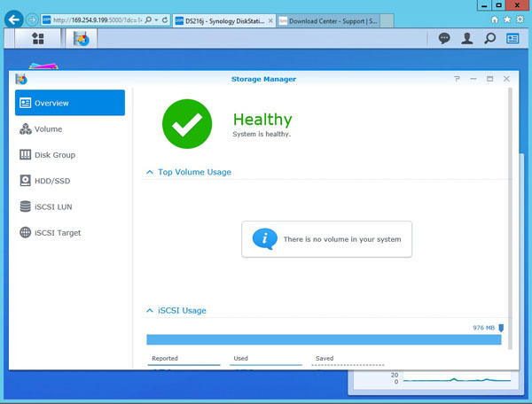The height and width of the screenshot is (404, 532).
Task: Switch to Download Center Support tab
Action: pyautogui.click(x=328, y=21)
